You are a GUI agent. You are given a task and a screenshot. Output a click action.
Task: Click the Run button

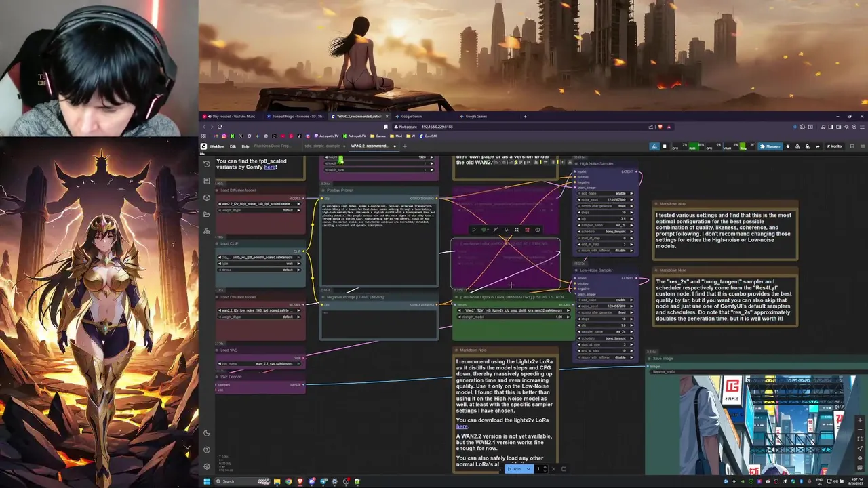pyautogui.click(x=515, y=469)
